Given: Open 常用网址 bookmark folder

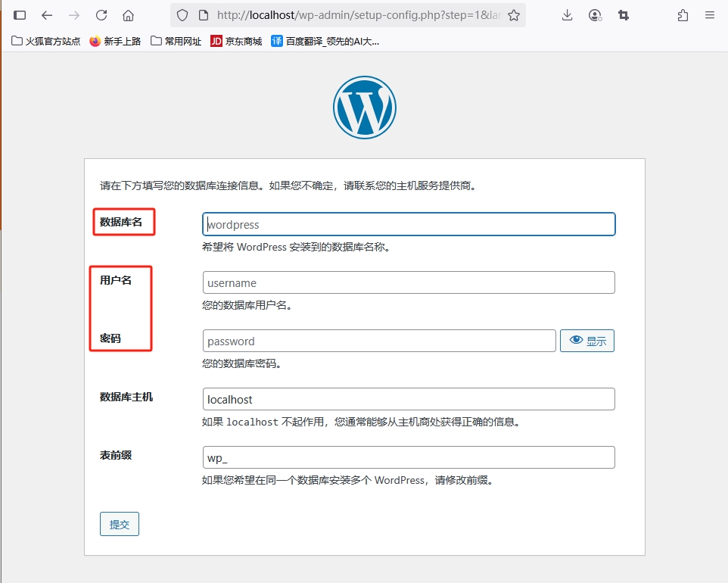Looking at the screenshot, I should click(x=176, y=42).
